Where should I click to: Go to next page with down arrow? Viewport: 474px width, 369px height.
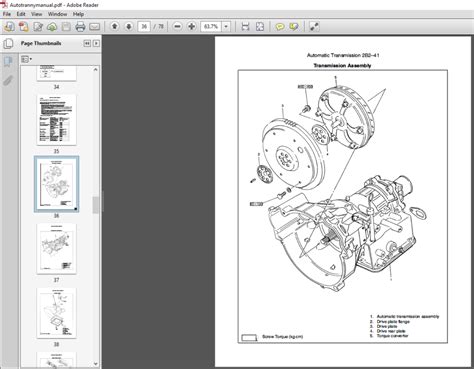[129, 26]
